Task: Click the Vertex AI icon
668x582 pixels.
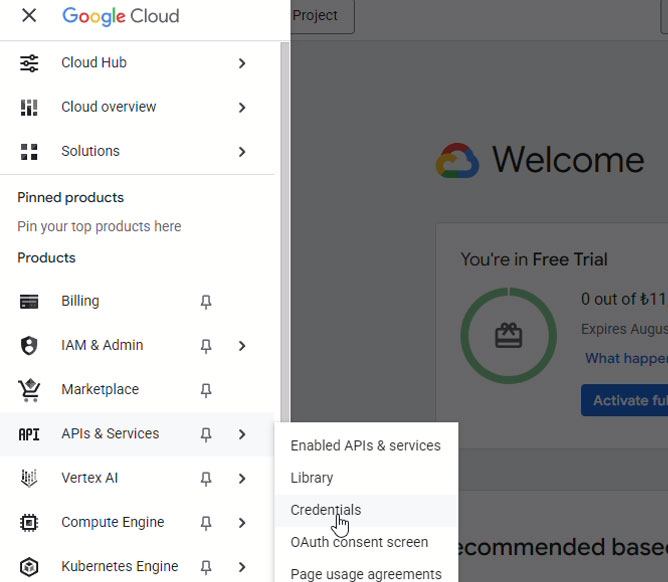Action: click(29, 478)
